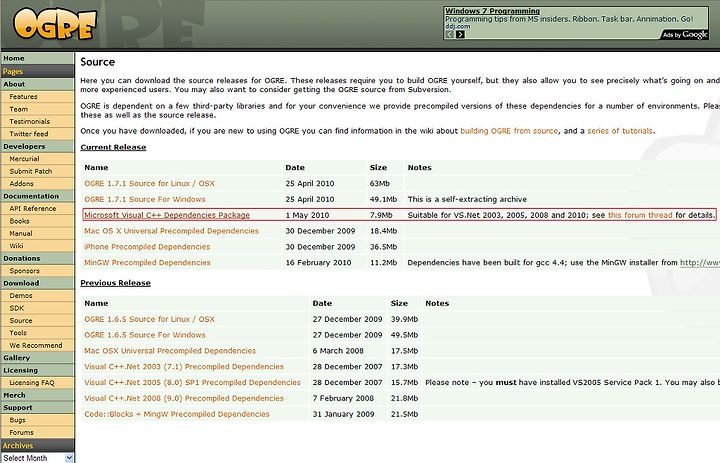Download Mac OS X Universal Precompiled Dependencies
The width and height of the screenshot is (720, 463).
171,231
